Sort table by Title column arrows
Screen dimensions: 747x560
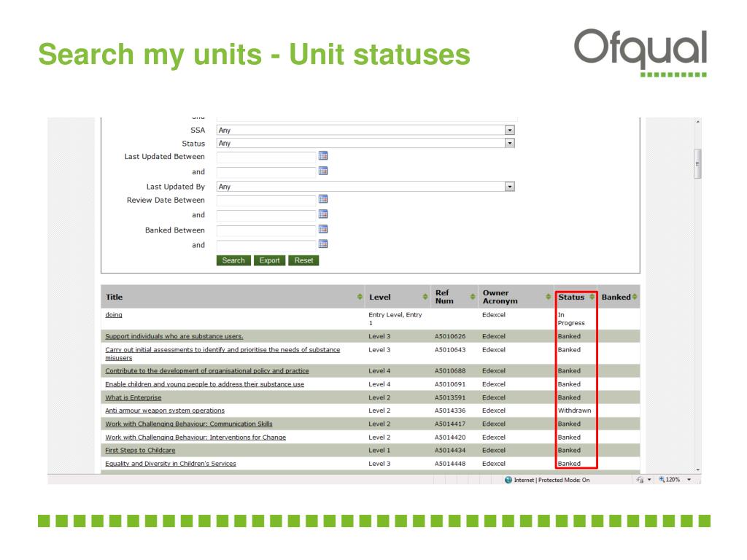click(360, 297)
